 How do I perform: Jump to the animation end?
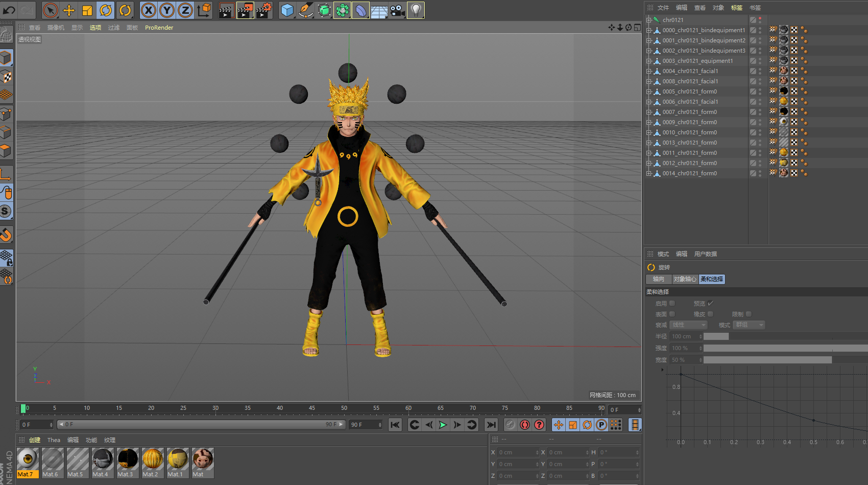click(x=491, y=425)
